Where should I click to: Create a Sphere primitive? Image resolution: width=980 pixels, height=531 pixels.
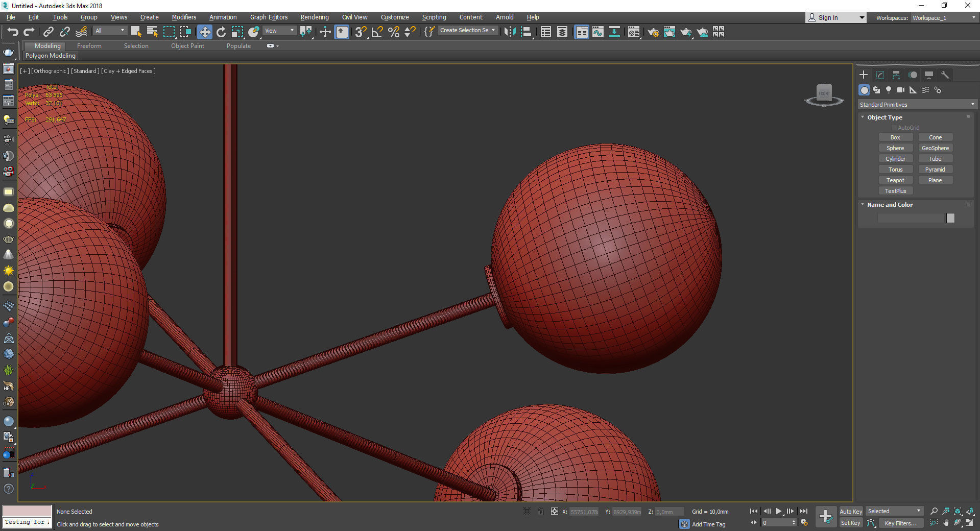pos(895,148)
